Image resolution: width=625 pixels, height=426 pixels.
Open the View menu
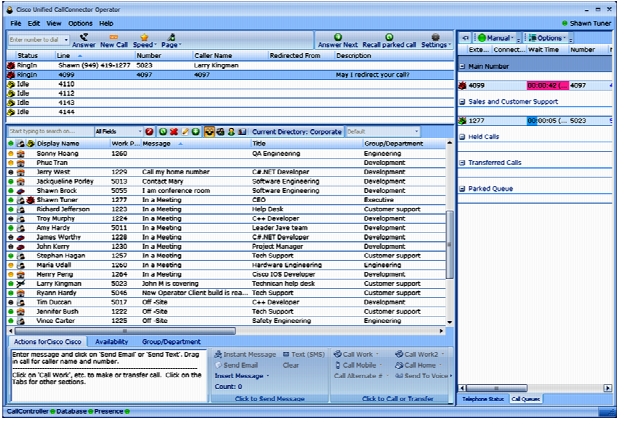point(54,24)
